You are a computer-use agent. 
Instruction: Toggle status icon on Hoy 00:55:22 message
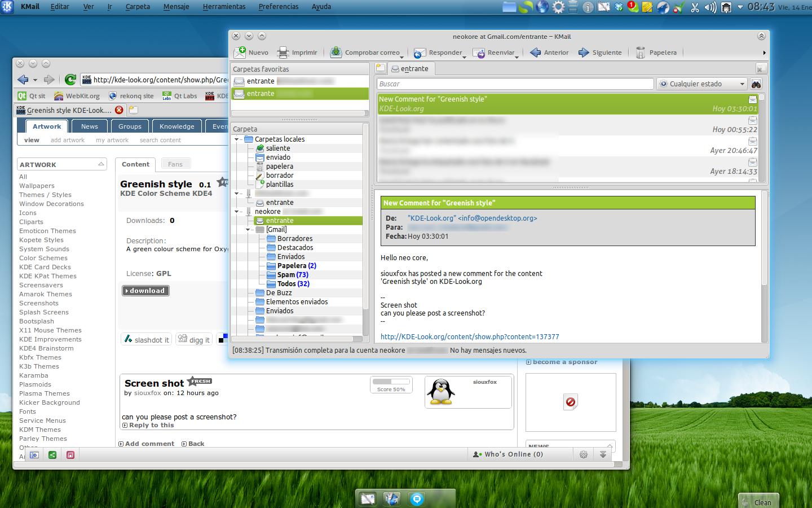(752, 120)
